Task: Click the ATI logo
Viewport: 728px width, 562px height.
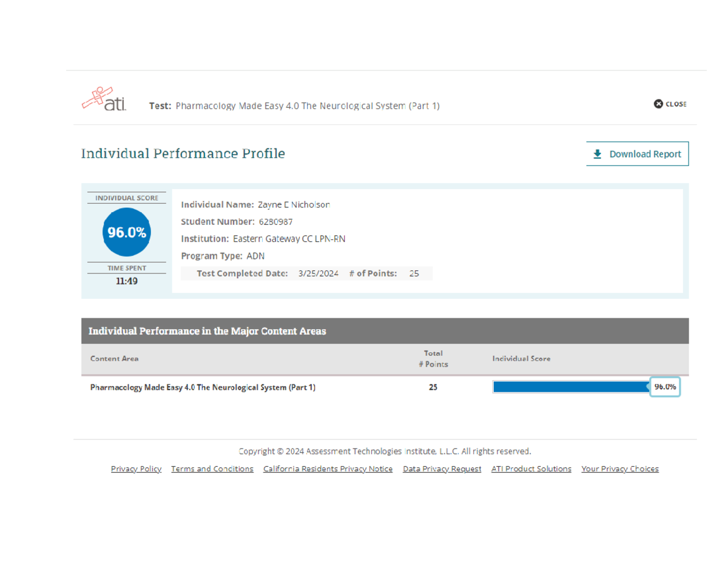Action: (104, 99)
